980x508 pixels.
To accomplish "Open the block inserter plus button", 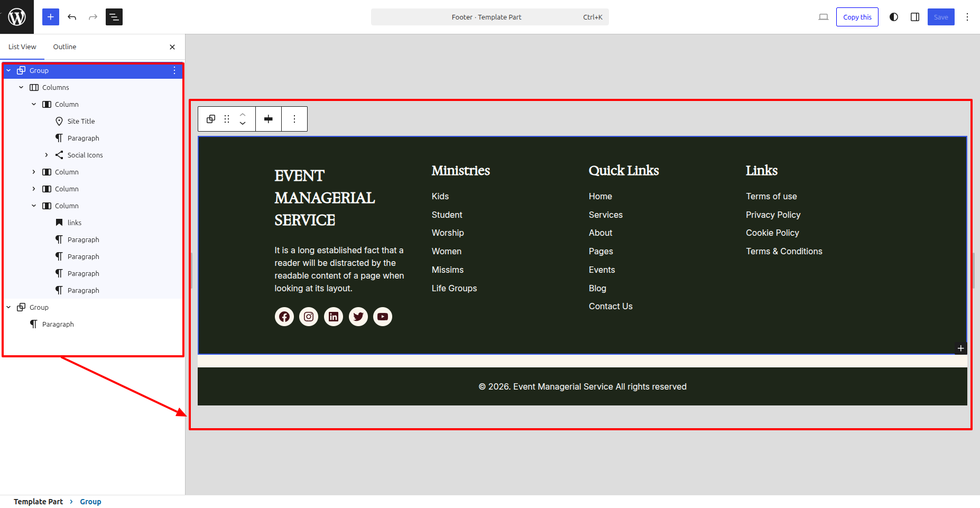I will coord(51,17).
